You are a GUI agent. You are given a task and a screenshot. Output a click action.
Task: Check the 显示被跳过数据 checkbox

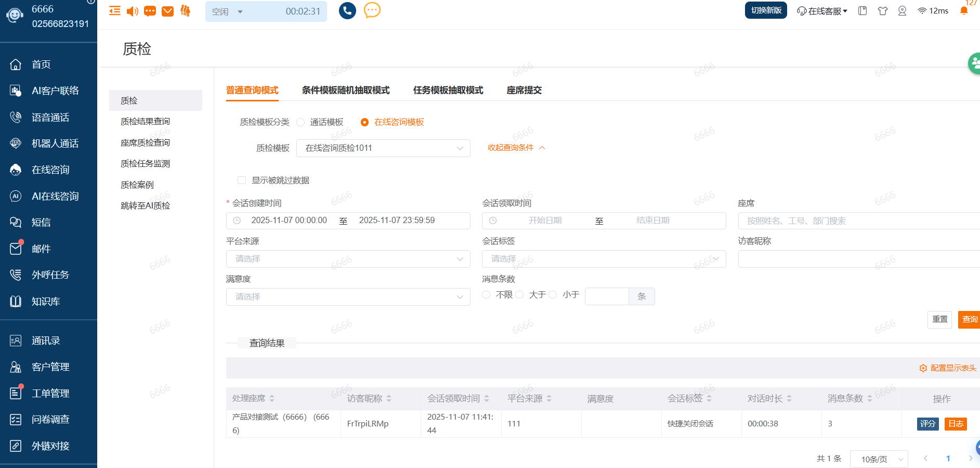[242, 180]
